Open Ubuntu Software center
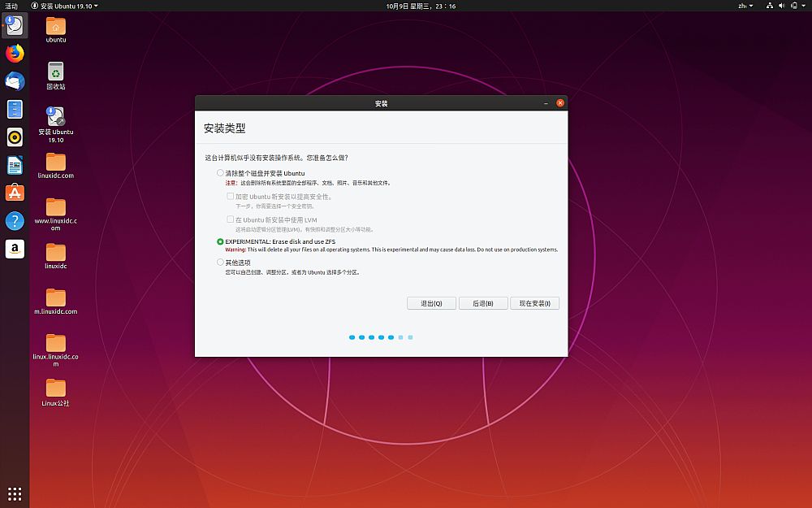Screen dimensions: 812x508 (x=15, y=193)
